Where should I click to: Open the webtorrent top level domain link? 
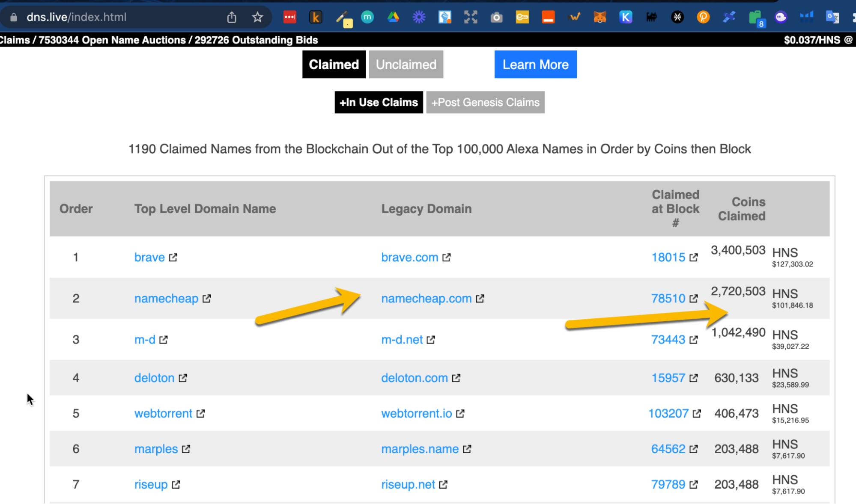(x=163, y=414)
